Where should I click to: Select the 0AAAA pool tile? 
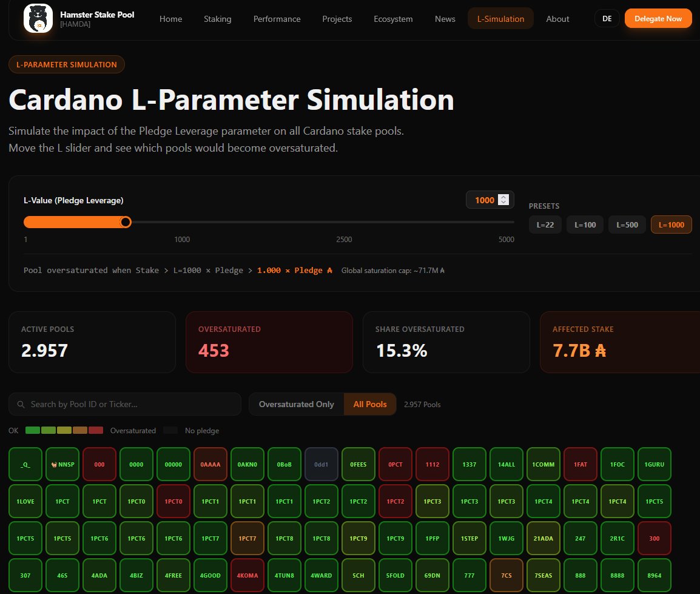coord(210,464)
